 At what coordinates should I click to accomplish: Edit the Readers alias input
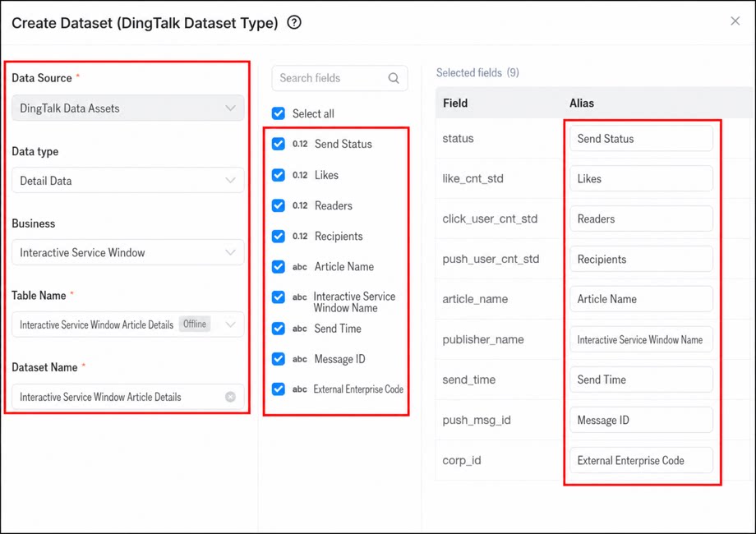click(x=641, y=219)
